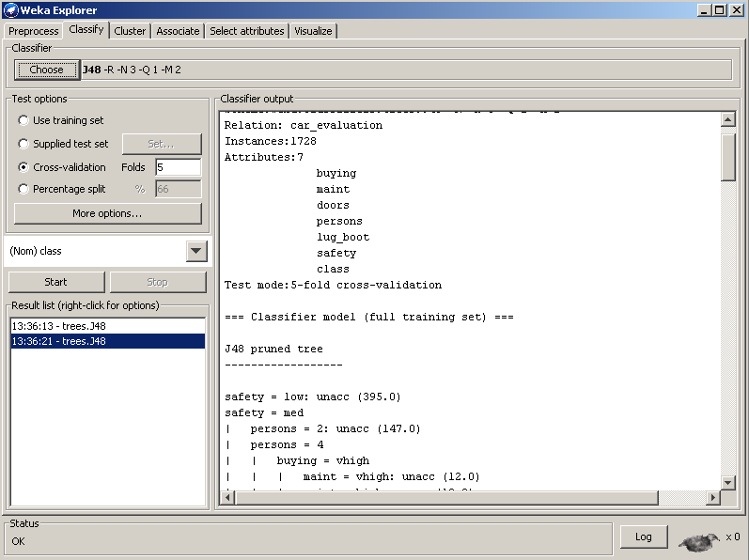This screenshot has width=749, height=560.
Task: Click the J48 classifier options text field
Action: (407, 70)
